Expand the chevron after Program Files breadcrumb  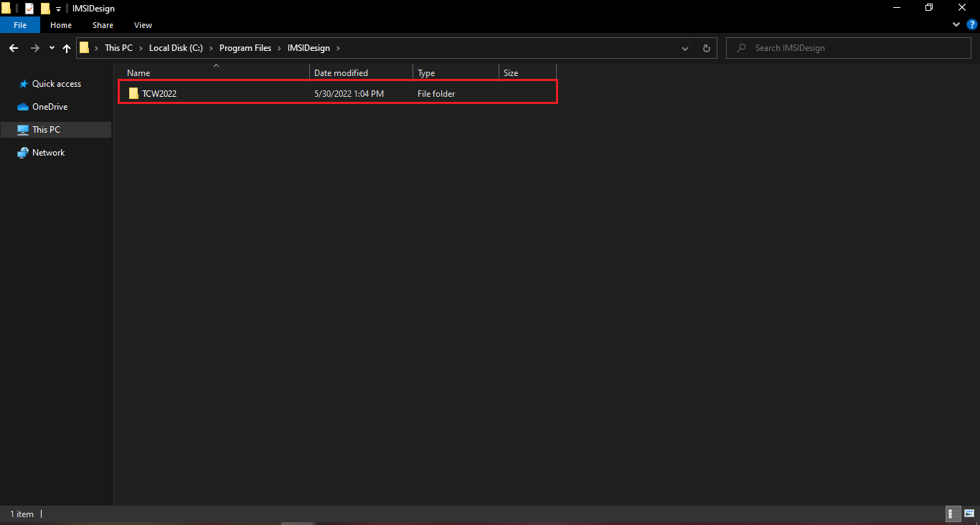[x=279, y=48]
